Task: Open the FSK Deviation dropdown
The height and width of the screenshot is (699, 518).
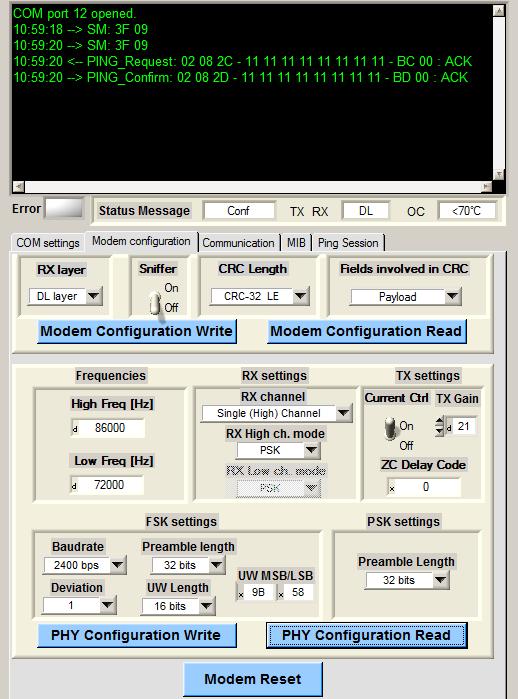Action: point(79,605)
